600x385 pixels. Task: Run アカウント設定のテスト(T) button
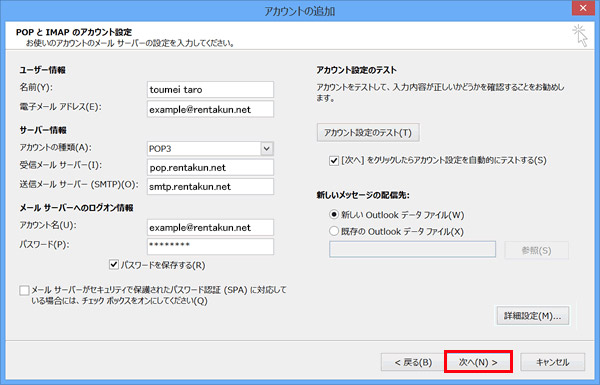tap(368, 132)
